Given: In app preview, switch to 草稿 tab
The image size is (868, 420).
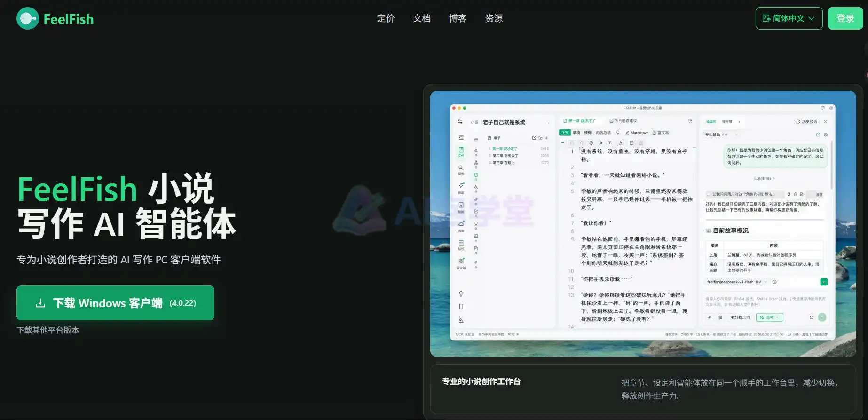Looking at the screenshot, I should [x=576, y=133].
